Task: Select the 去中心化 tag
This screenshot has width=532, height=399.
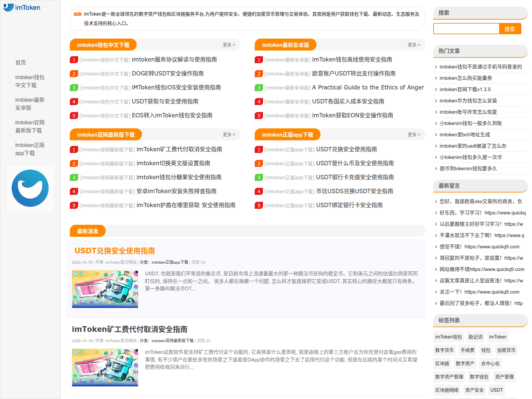Action: coord(490,363)
